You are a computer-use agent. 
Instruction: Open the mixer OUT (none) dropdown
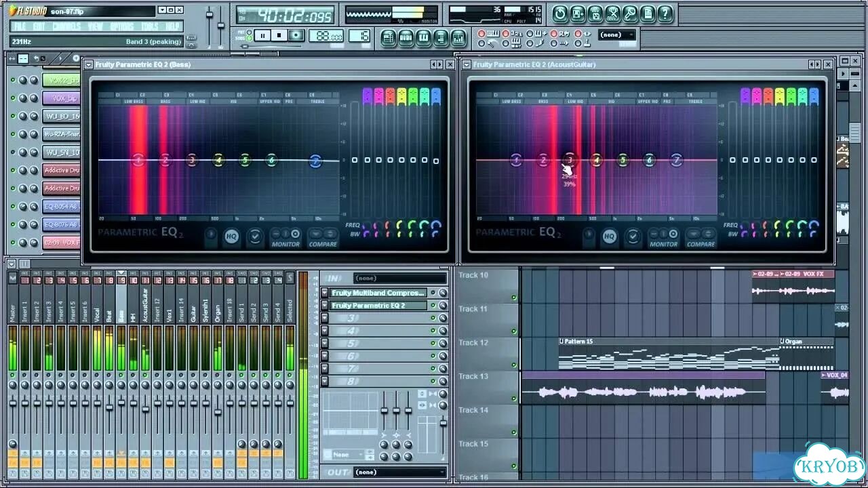(x=400, y=472)
